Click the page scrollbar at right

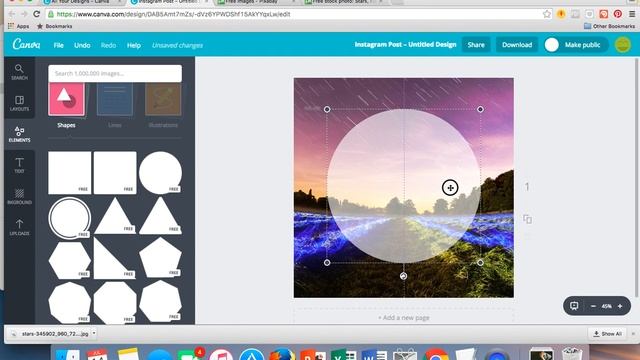(636, 178)
